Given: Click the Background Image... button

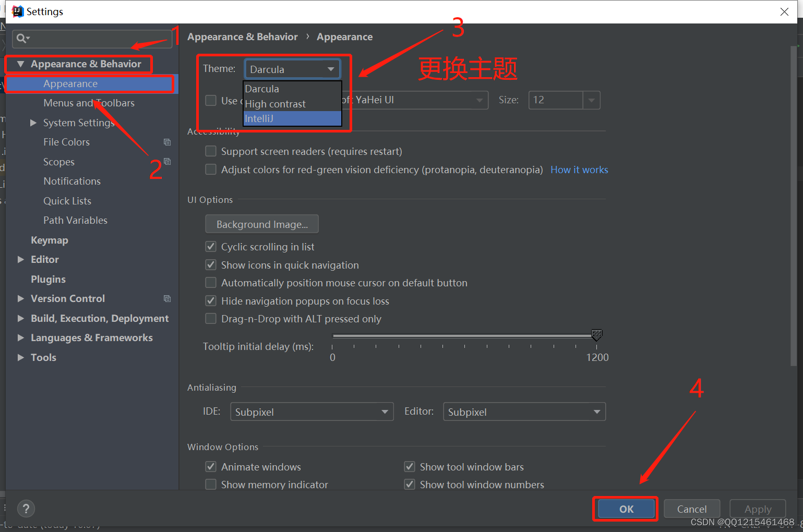Looking at the screenshot, I should click(x=262, y=224).
